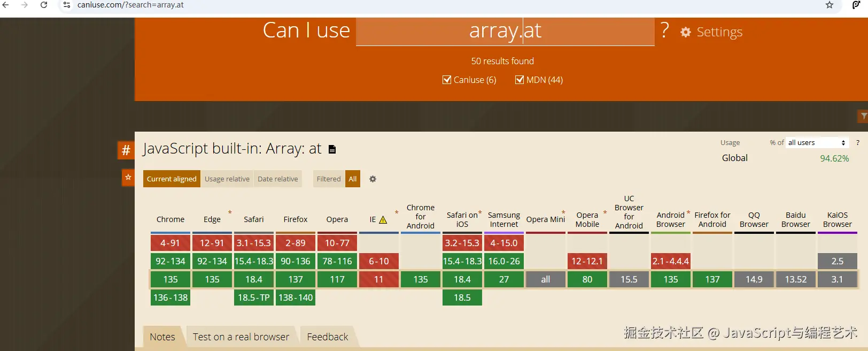The image size is (868, 351).
Task: Click the usage help question mark
Action: point(857,143)
